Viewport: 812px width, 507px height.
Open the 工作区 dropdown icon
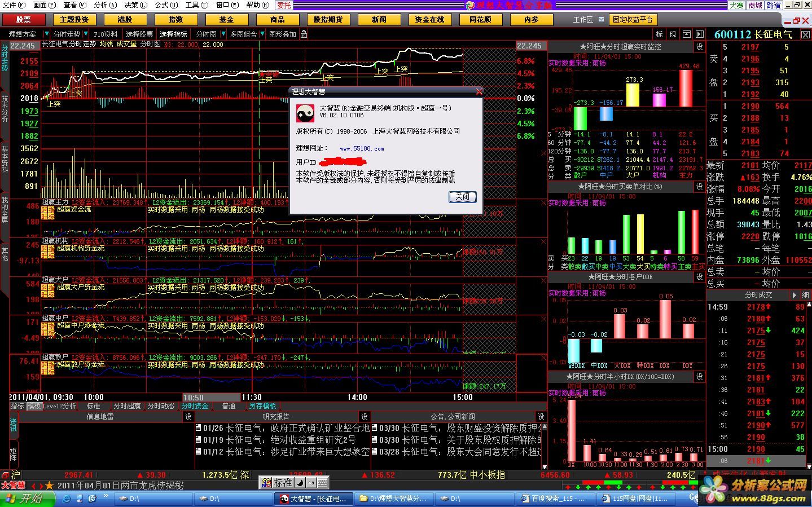(602, 19)
